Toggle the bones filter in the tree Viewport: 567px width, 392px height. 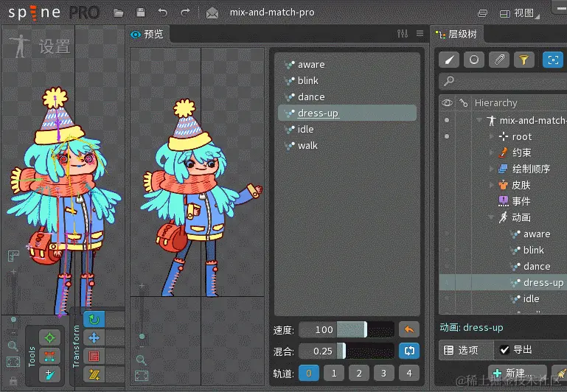[449, 60]
